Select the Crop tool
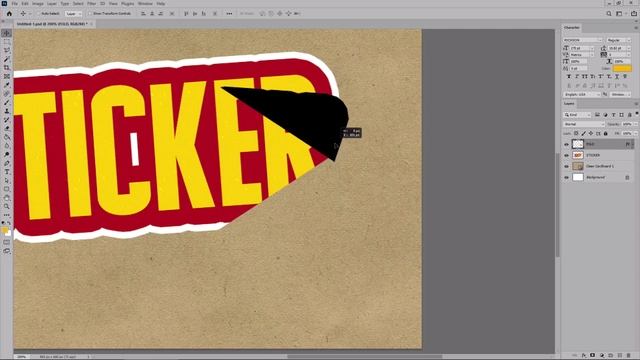This screenshot has height=360, width=640. tap(7, 68)
